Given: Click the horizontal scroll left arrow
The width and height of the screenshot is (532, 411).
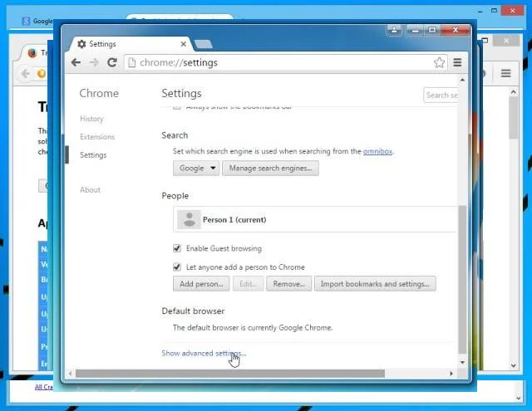Looking at the screenshot, I should [70, 374].
